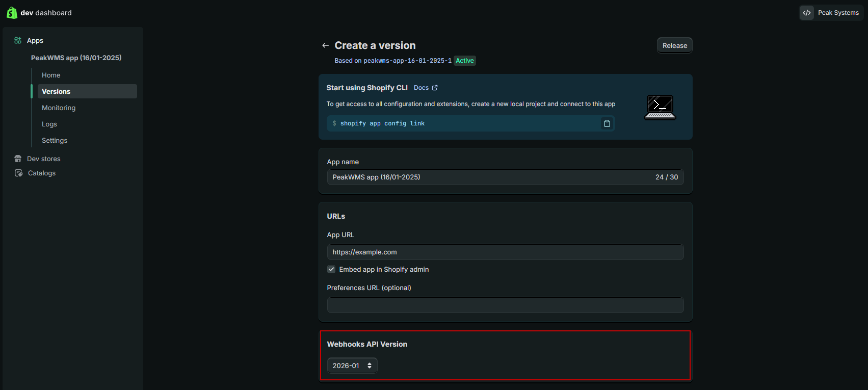The width and height of the screenshot is (868, 390).
Task: Navigate to Dev stores
Action: (44, 159)
